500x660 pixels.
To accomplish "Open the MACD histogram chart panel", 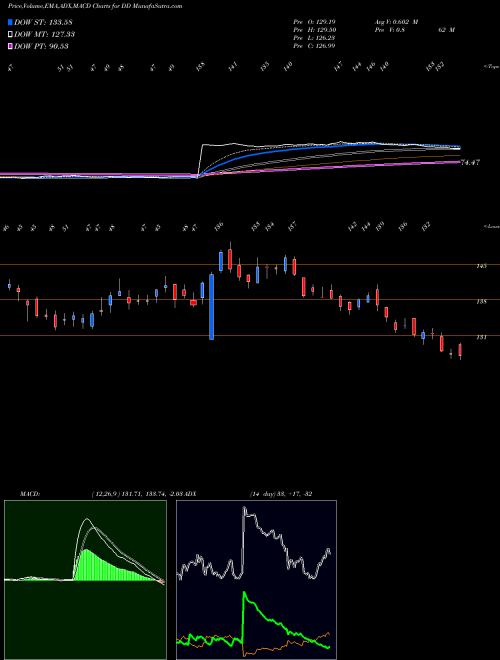I will click(85, 580).
